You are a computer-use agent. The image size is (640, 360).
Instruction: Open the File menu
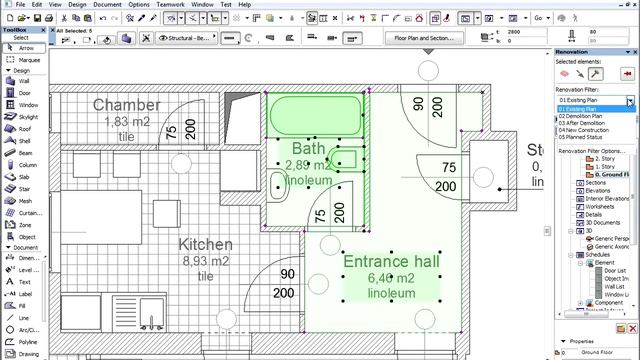pyautogui.click(x=20, y=4)
